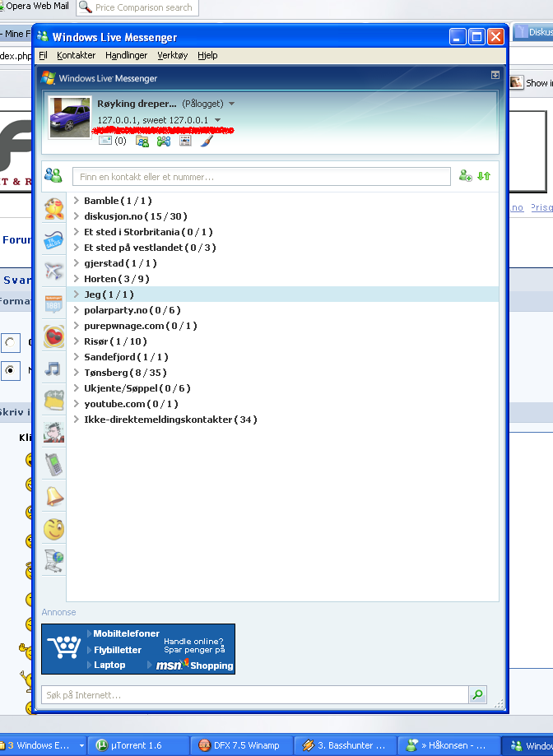The height and width of the screenshot is (756, 553).
Task: Open the status dropdown next to Pålogget
Action: (231, 104)
